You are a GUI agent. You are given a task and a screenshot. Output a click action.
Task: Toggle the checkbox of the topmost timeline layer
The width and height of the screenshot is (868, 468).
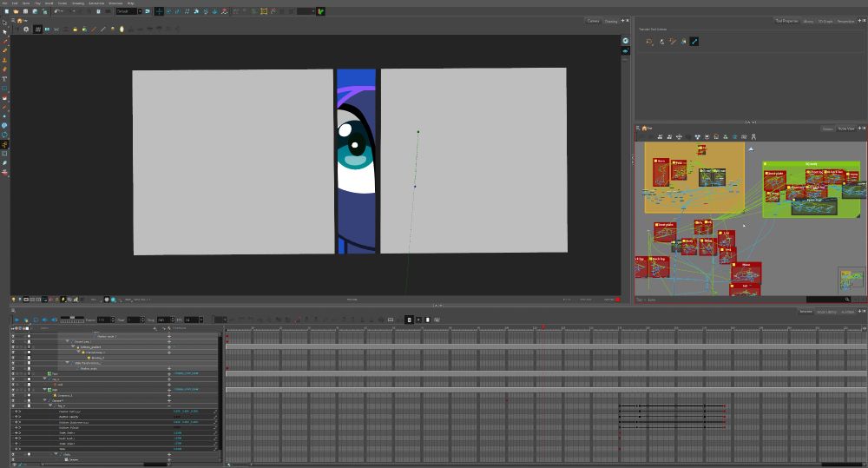tap(29, 336)
